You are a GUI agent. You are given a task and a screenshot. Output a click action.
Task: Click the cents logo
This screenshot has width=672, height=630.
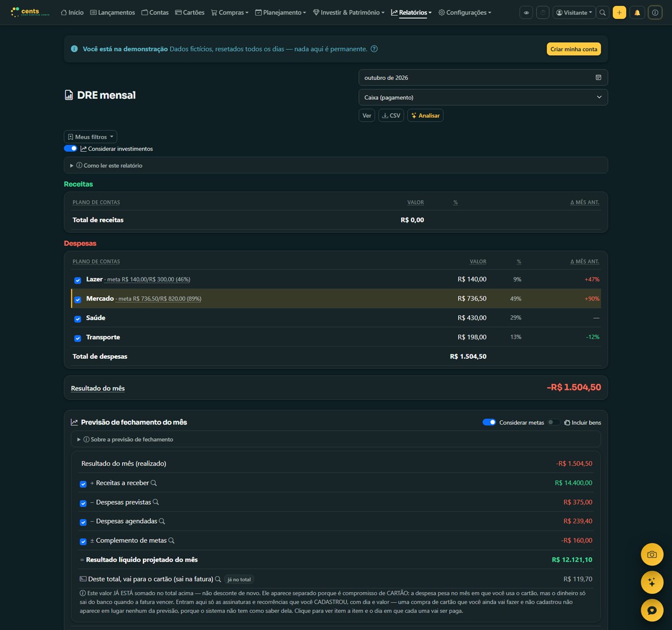click(x=30, y=12)
